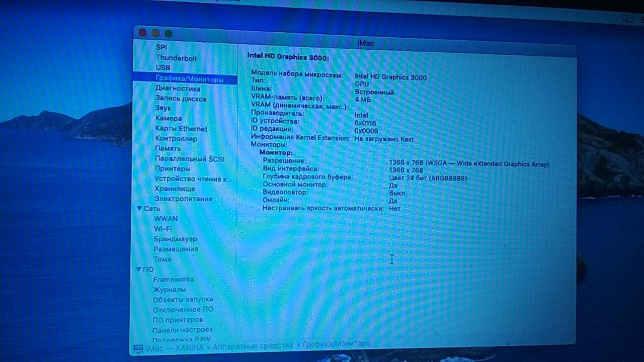The image size is (644, 362).
Task: Select Хранилище in the sidebar
Action: [x=175, y=189]
